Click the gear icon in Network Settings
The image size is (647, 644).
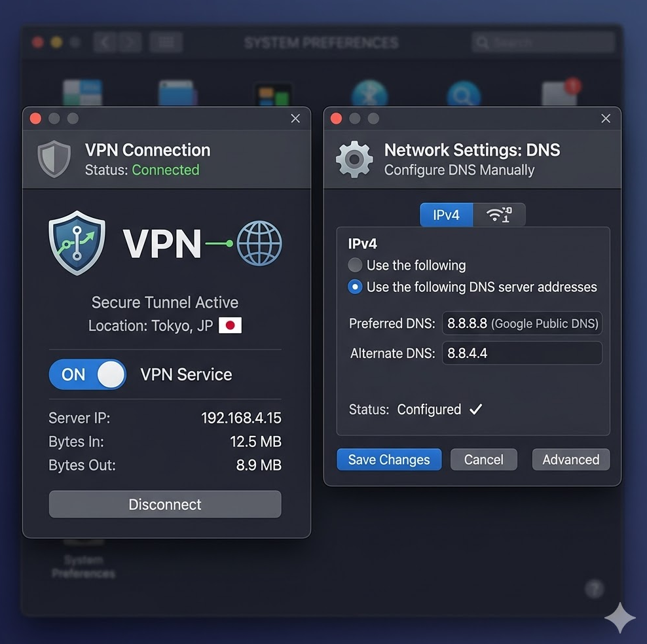354,159
